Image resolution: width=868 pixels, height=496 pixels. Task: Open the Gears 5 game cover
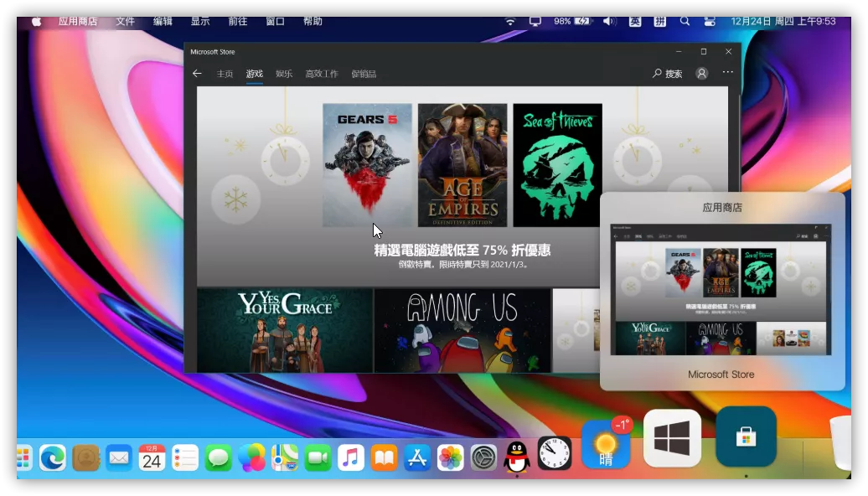click(x=368, y=165)
